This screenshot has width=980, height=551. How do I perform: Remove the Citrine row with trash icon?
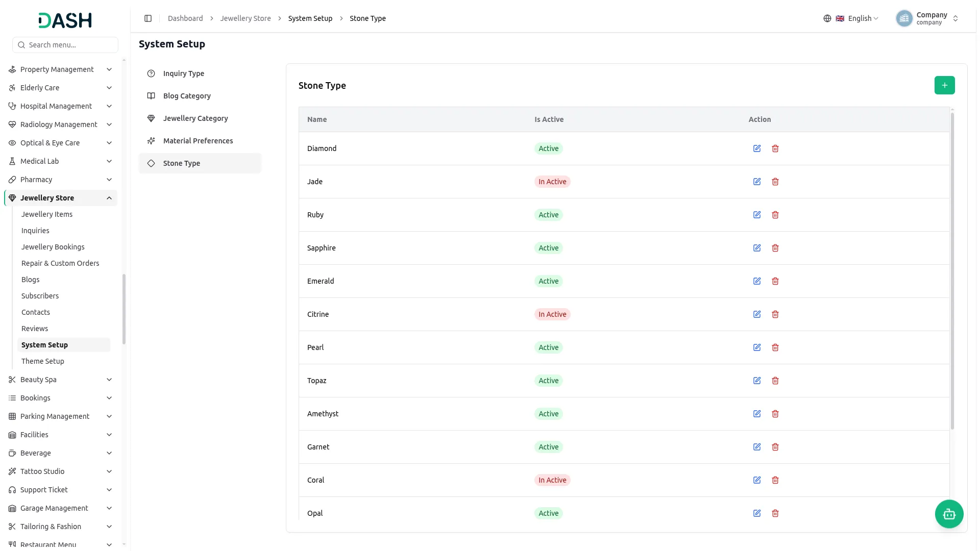[x=775, y=314]
